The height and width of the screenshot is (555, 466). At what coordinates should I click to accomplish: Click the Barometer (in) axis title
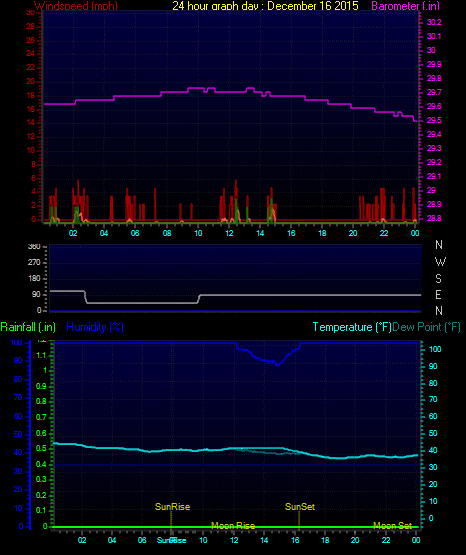point(405,6)
